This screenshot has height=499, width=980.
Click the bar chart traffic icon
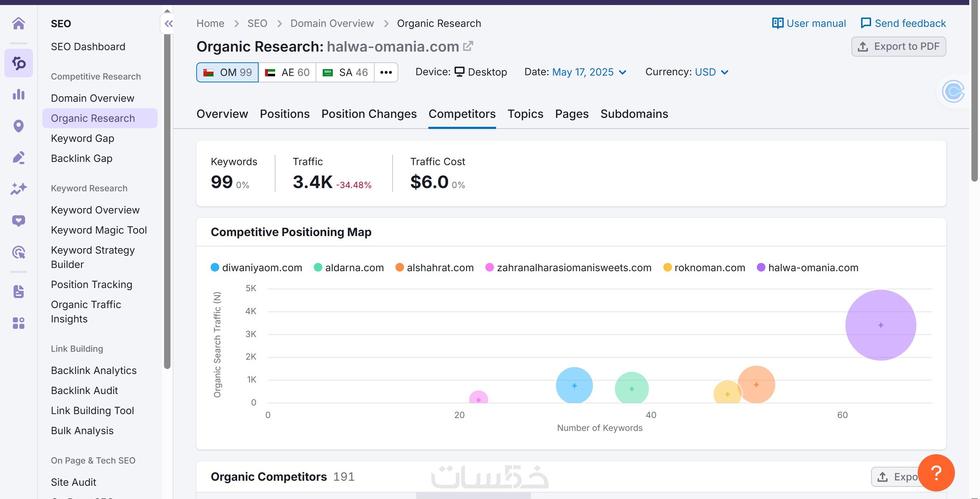click(x=18, y=94)
